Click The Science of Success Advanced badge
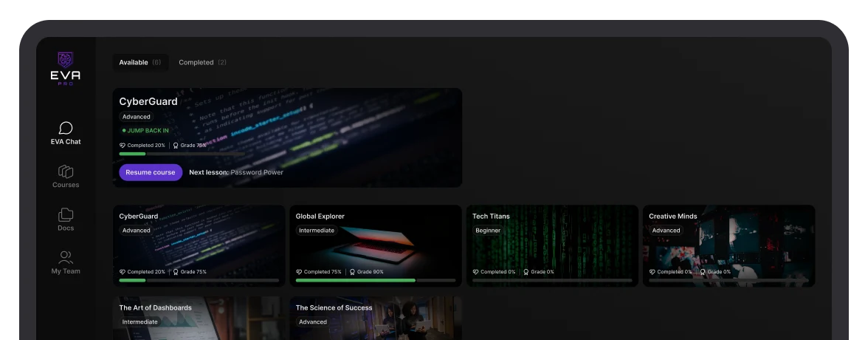 (313, 322)
